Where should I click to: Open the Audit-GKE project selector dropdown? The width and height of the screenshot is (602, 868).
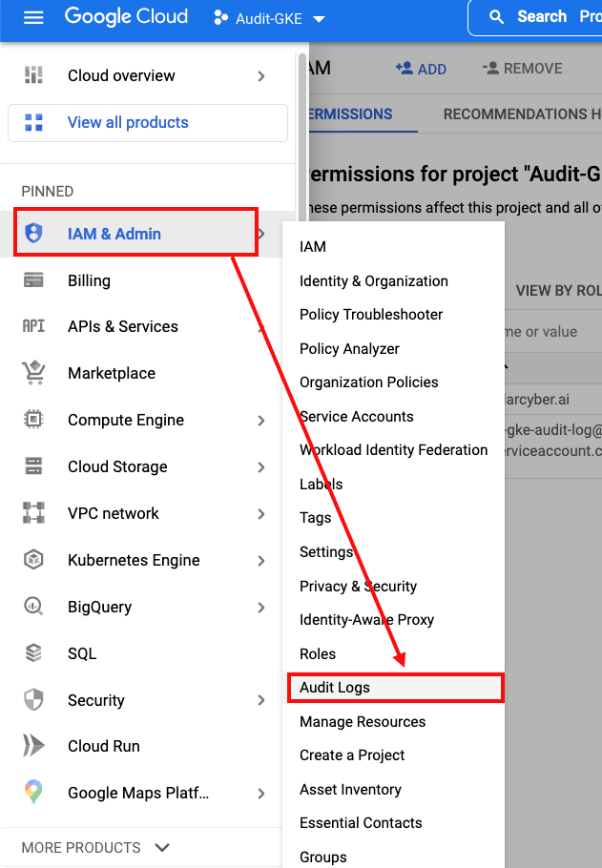[270, 19]
